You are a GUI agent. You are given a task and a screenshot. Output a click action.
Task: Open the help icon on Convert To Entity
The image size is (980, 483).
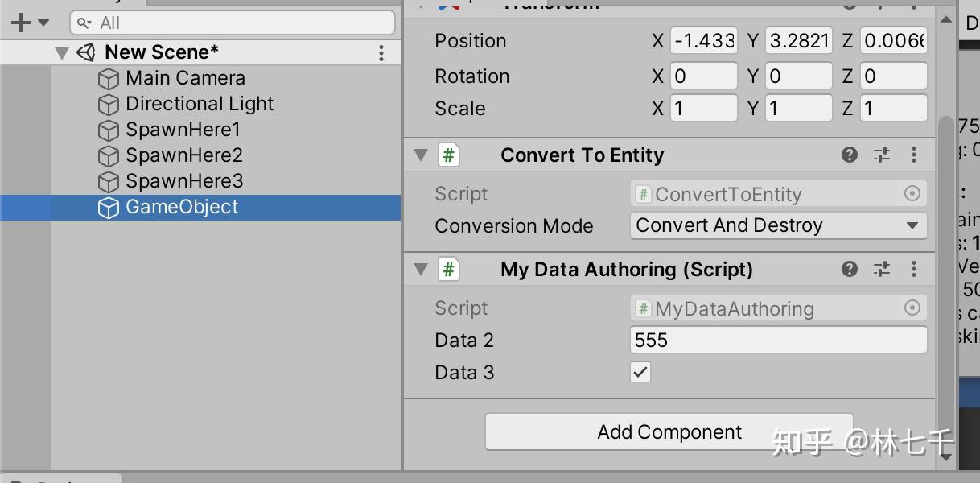(849, 155)
